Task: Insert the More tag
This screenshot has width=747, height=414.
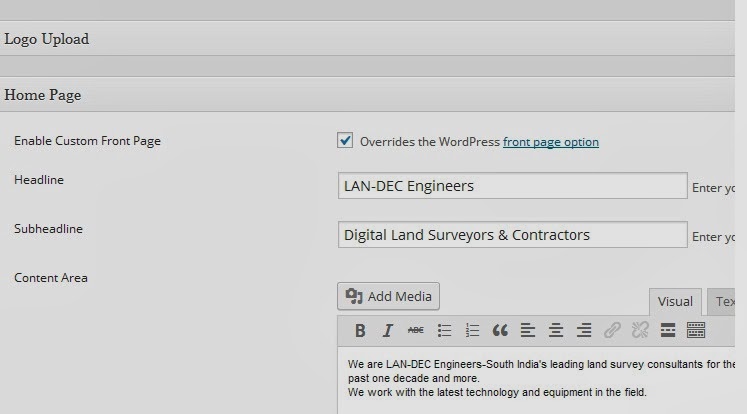Action: click(668, 330)
